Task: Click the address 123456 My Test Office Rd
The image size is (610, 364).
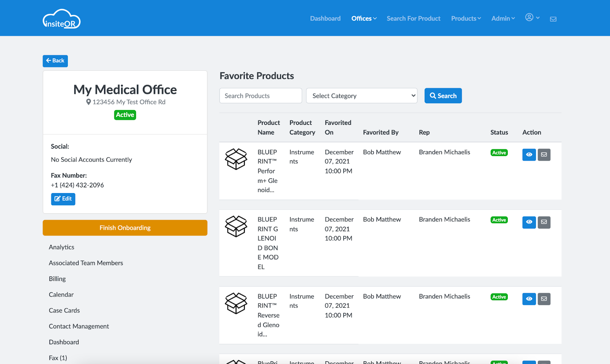Action: tap(129, 102)
